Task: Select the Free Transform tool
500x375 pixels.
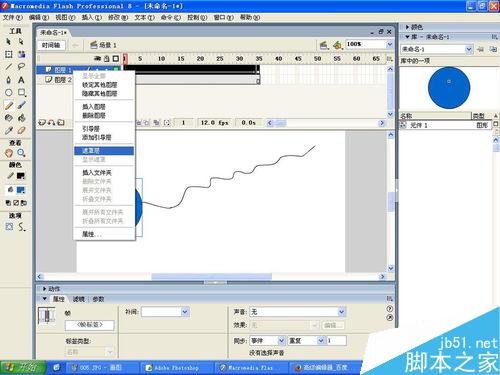Action: click(9, 54)
